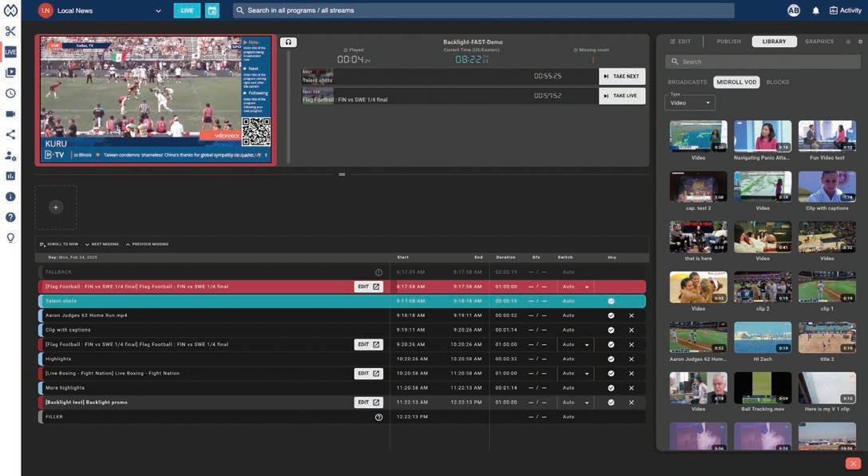Select the LIVE icon in left sidebar
Screen dimensions: 868x476
point(10,51)
